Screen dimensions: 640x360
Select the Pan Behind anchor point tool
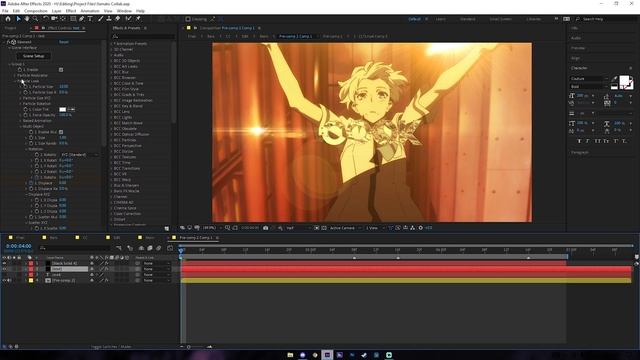tap(63, 19)
